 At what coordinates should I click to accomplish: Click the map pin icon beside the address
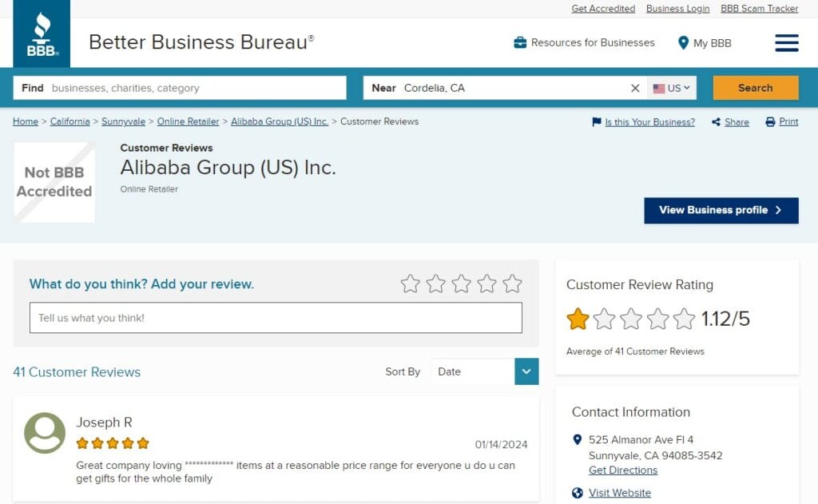(577, 440)
